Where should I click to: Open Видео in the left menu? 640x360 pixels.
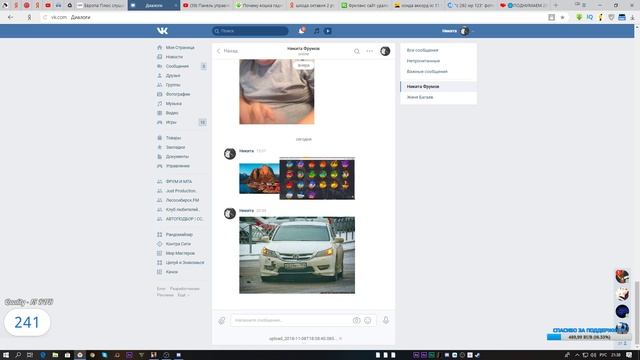(x=172, y=113)
